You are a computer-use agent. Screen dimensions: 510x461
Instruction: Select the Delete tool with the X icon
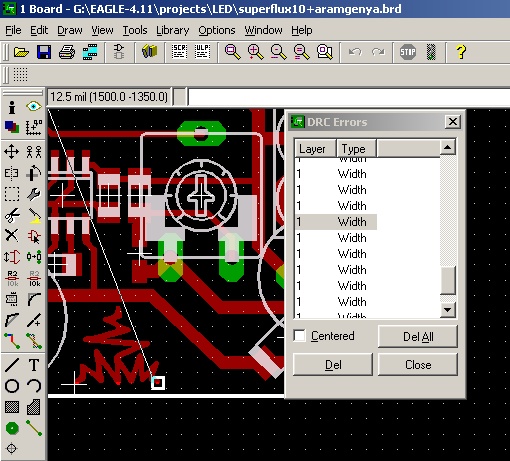click(x=12, y=236)
